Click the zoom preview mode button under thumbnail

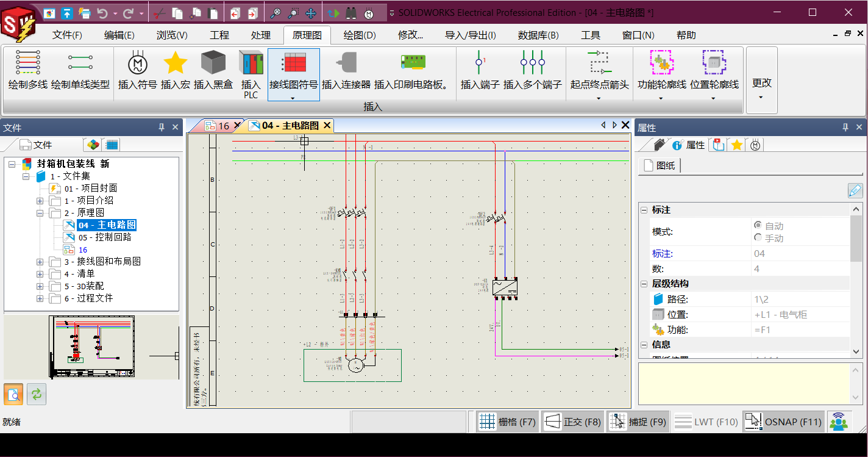click(x=13, y=394)
